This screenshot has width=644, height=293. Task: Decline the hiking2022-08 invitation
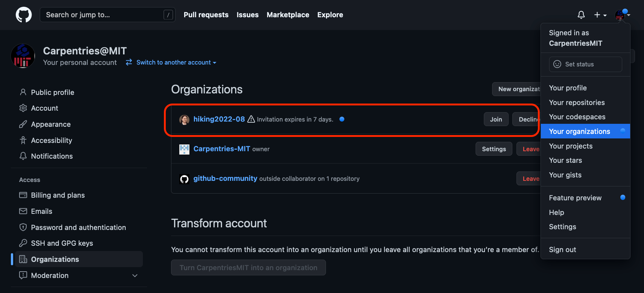coord(526,119)
